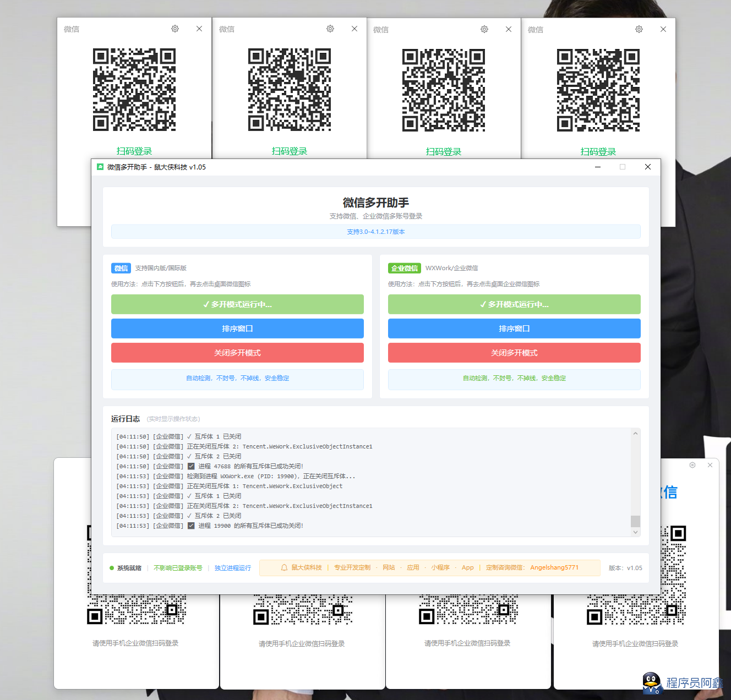This screenshot has width=731, height=700.
Task: Click the log scrollbar down arrow
Action: [x=635, y=532]
